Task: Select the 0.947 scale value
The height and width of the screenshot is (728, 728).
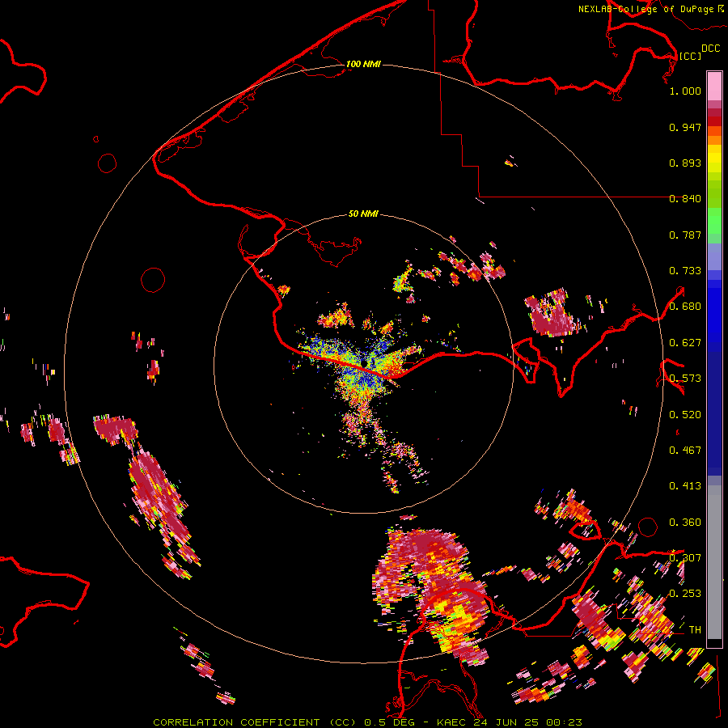Action: (x=685, y=127)
